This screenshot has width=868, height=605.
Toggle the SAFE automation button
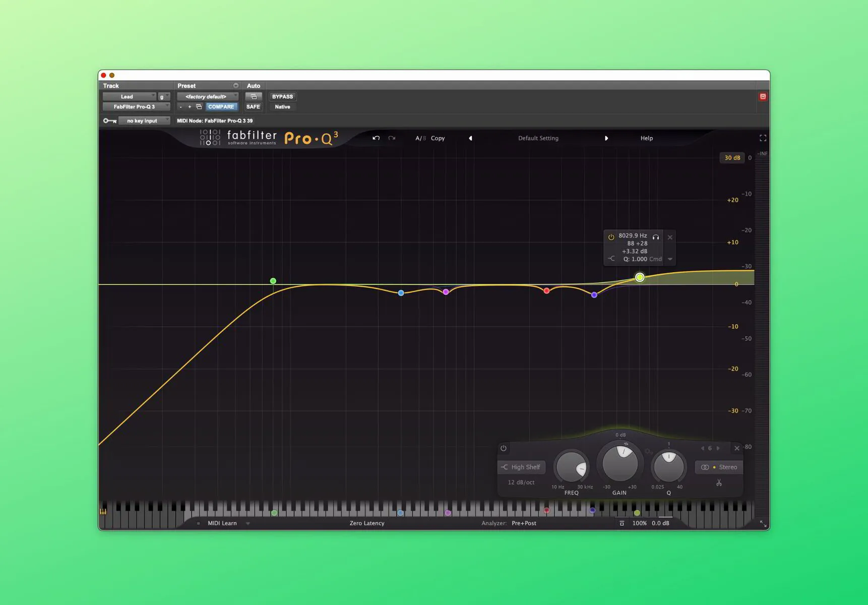[253, 107]
